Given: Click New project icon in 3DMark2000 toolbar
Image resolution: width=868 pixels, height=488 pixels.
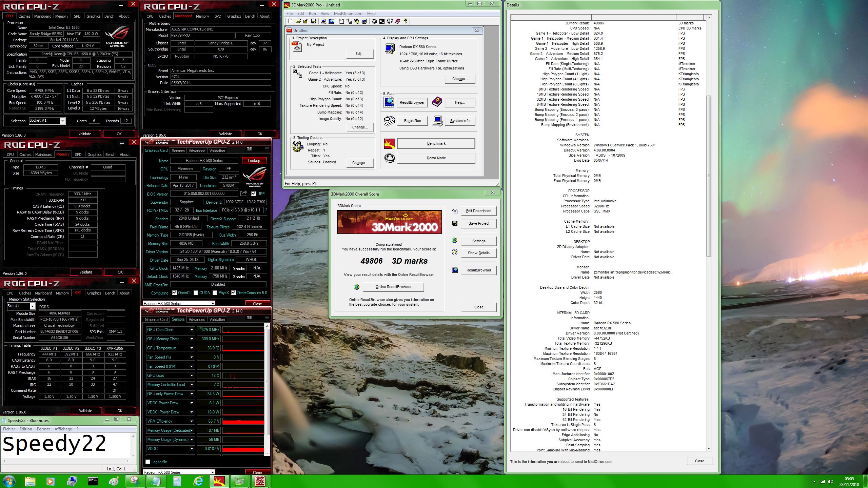Looking at the screenshot, I should coord(290,21).
